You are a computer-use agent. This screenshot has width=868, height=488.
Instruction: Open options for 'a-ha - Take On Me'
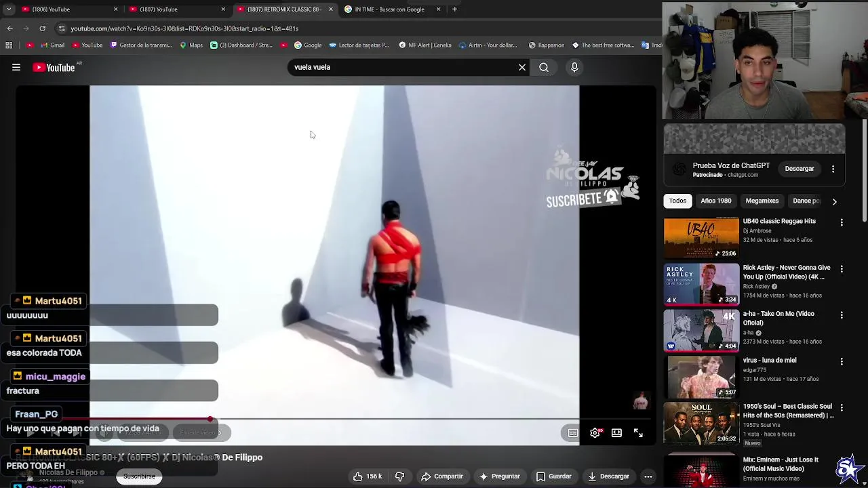(x=842, y=314)
